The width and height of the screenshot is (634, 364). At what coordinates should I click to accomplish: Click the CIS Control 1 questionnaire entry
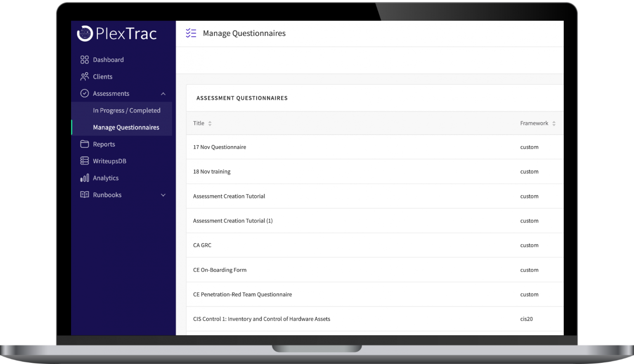coord(262,319)
